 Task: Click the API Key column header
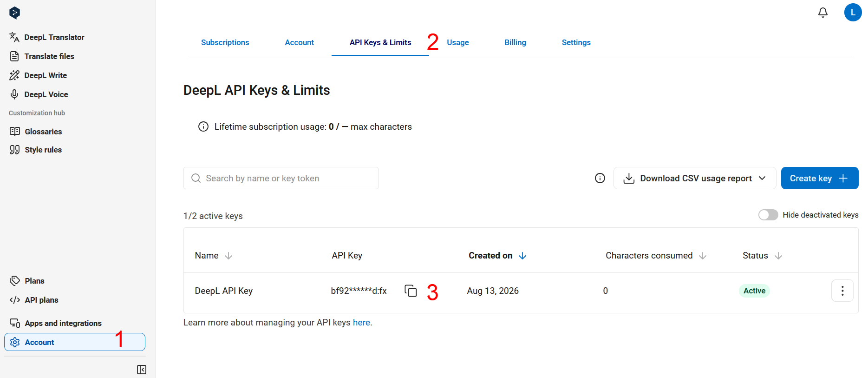pyautogui.click(x=347, y=256)
